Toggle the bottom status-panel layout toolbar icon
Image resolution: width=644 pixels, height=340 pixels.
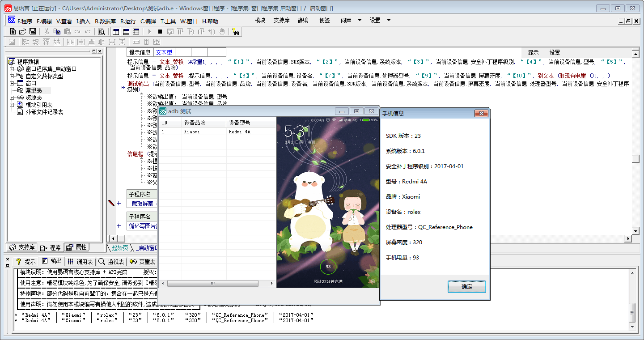coord(126,31)
